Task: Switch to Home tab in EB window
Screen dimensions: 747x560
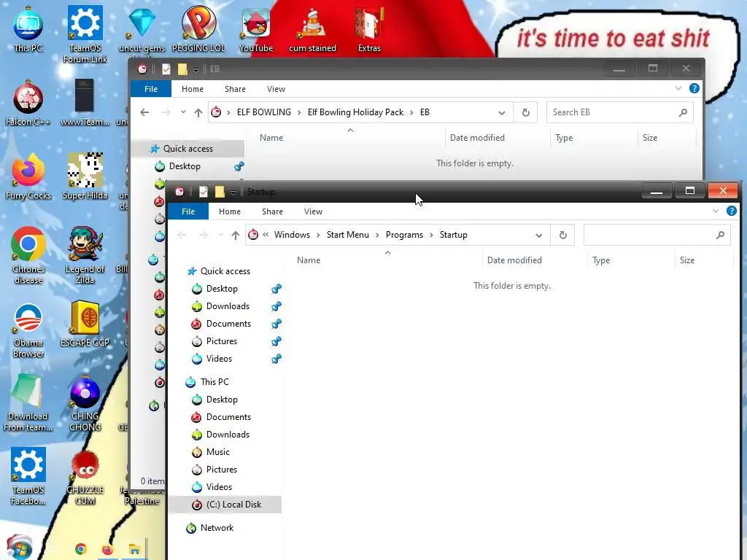Action: (193, 89)
